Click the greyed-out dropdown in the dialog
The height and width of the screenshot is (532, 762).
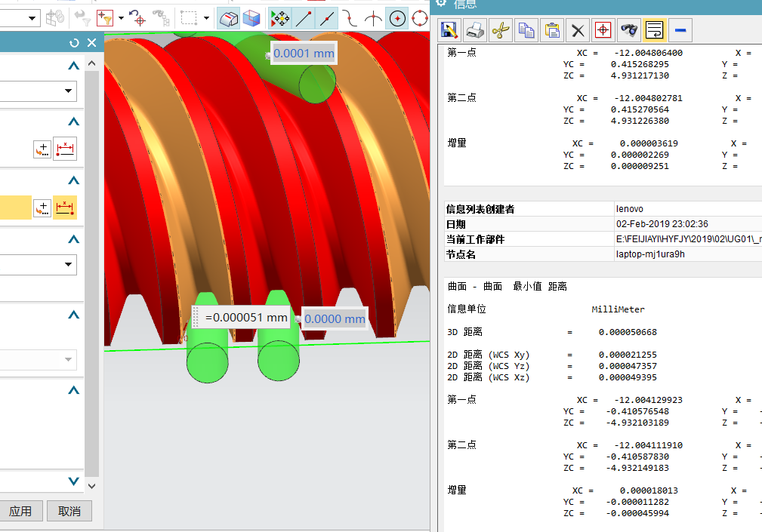point(38,360)
